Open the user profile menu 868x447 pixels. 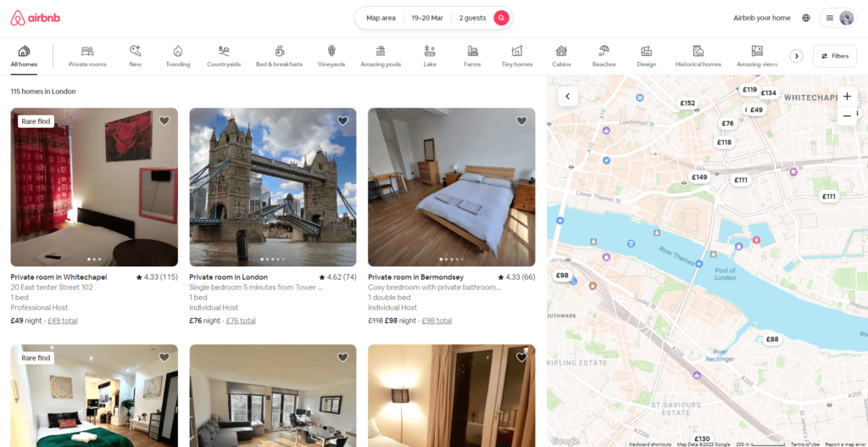838,18
